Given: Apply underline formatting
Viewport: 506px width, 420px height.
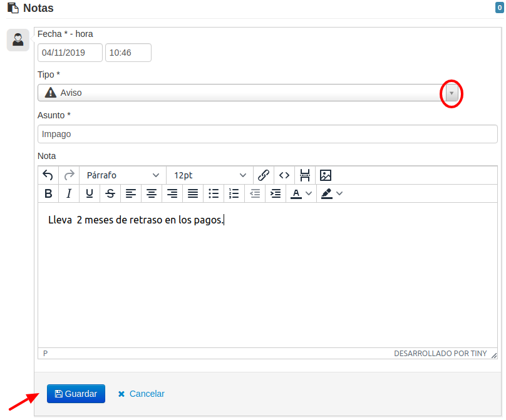Looking at the screenshot, I should pyautogui.click(x=90, y=193).
